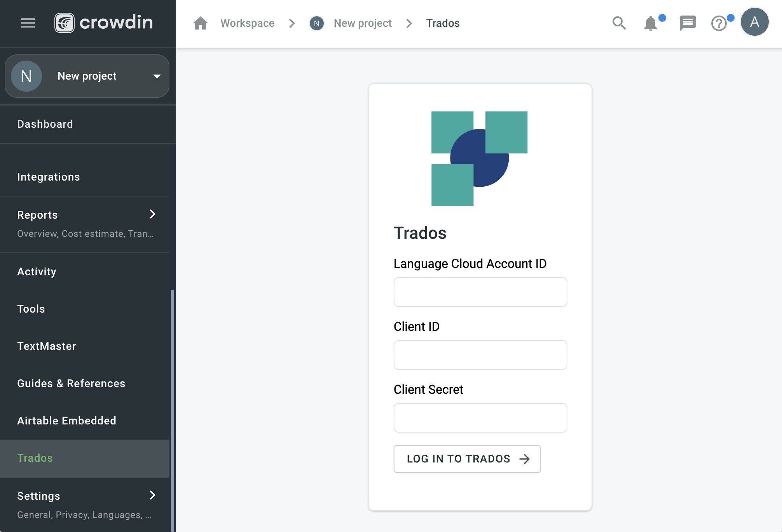Open help question mark icon
Image resolution: width=782 pixels, height=532 pixels.
(719, 23)
